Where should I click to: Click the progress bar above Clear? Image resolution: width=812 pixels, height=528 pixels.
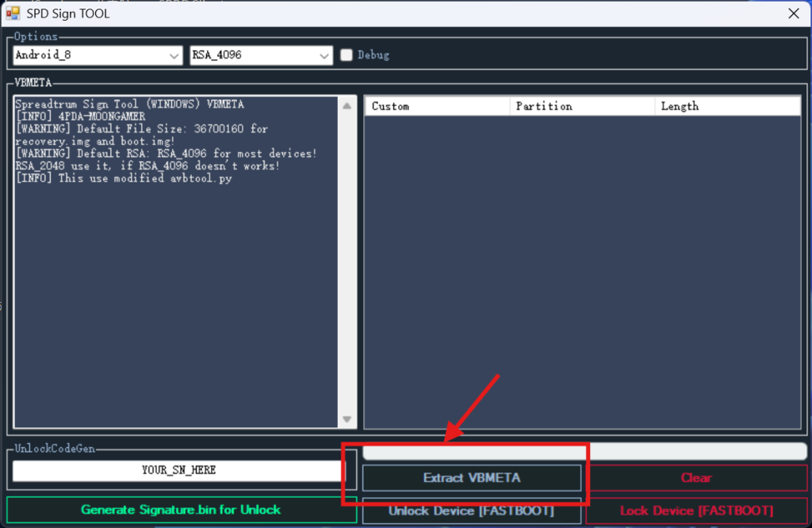click(584, 451)
